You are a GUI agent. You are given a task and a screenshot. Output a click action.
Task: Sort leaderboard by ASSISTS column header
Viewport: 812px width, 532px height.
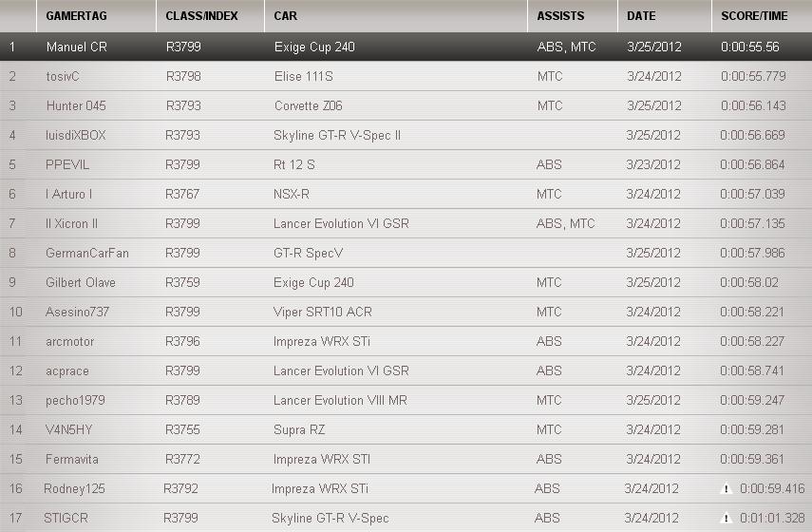click(560, 16)
